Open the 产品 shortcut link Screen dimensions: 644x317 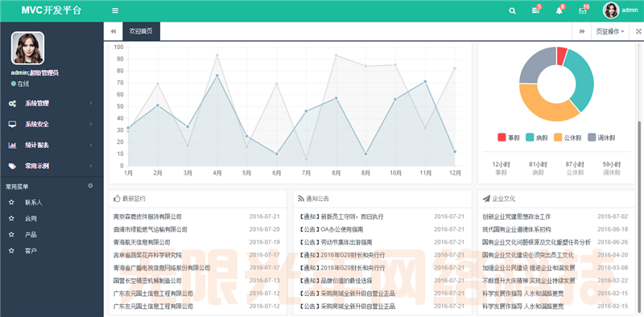[31, 234]
